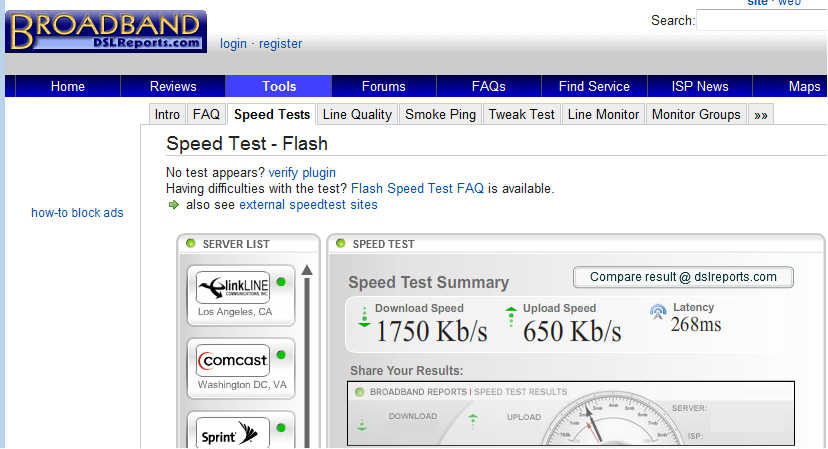Go to the Forums section
This screenshot has width=828, height=449.
pos(384,86)
